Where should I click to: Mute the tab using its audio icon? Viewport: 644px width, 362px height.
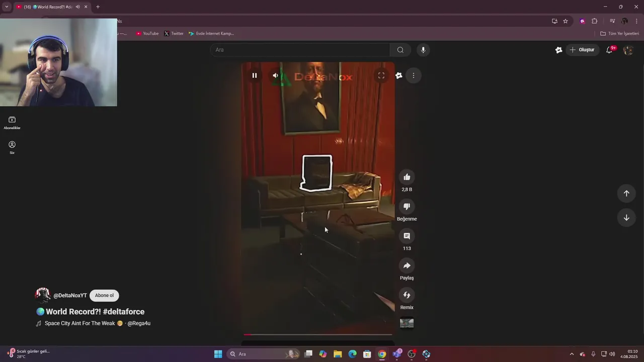(78, 7)
